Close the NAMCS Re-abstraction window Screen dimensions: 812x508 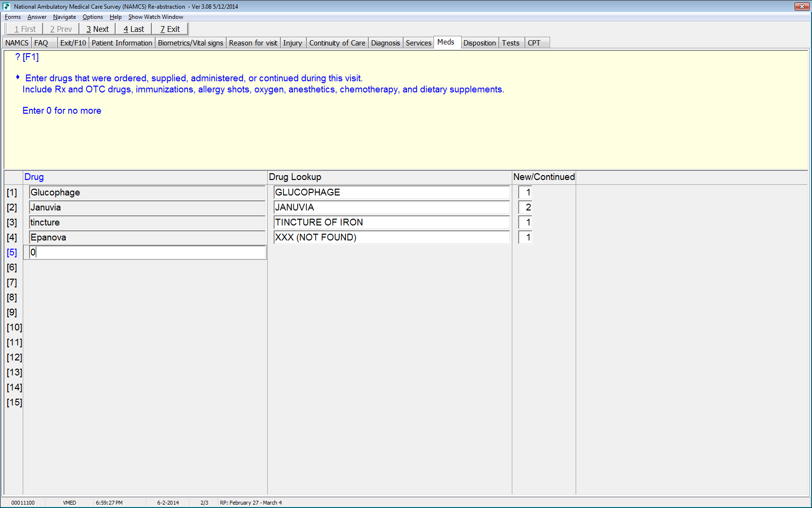coord(802,6)
